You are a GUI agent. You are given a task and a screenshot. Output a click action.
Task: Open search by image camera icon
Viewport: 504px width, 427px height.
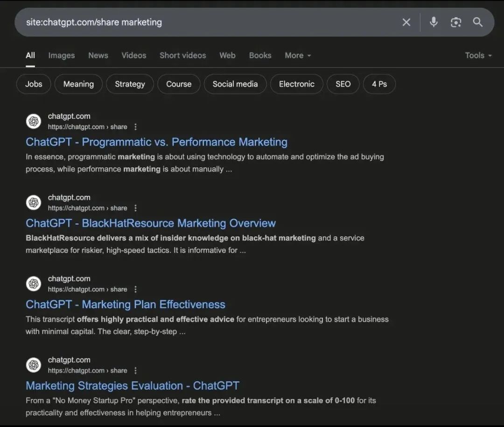[455, 22]
